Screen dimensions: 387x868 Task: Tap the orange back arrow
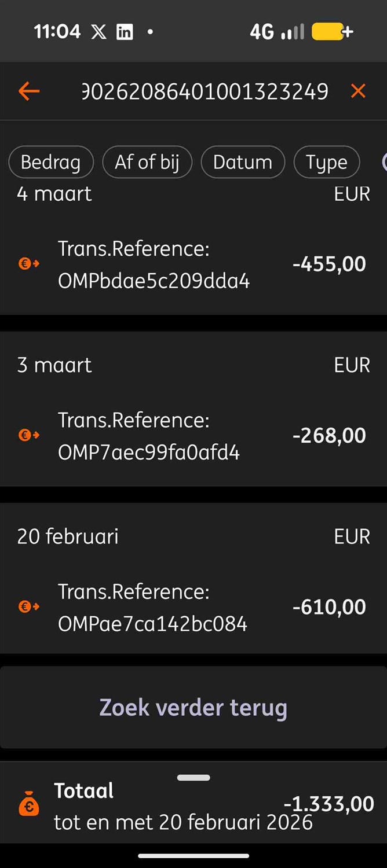(28, 91)
